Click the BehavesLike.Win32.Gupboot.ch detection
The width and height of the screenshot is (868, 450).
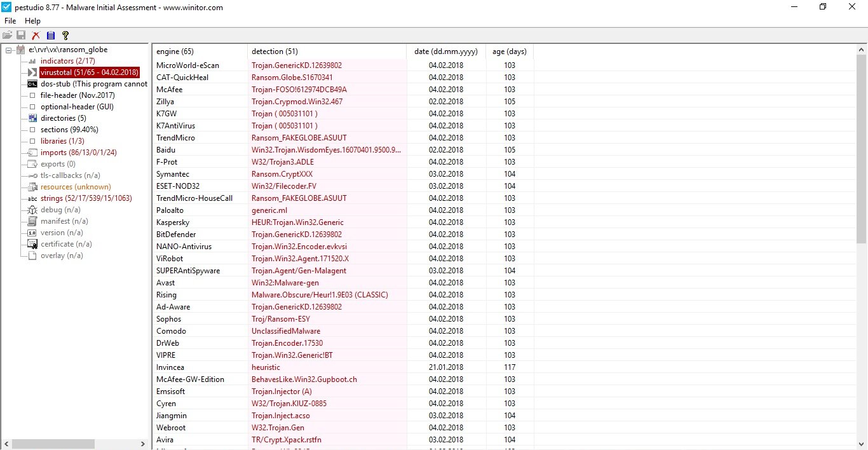click(x=304, y=379)
